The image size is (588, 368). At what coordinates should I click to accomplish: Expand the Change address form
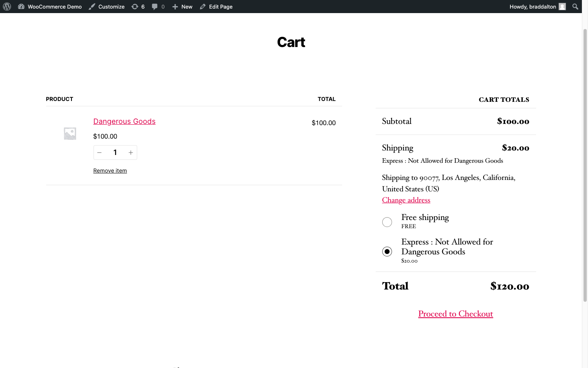point(406,200)
